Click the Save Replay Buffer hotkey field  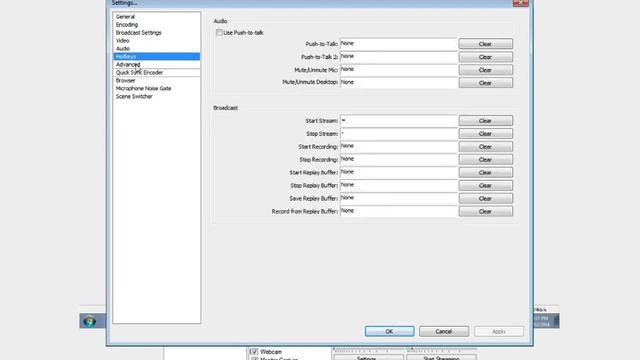(398, 198)
